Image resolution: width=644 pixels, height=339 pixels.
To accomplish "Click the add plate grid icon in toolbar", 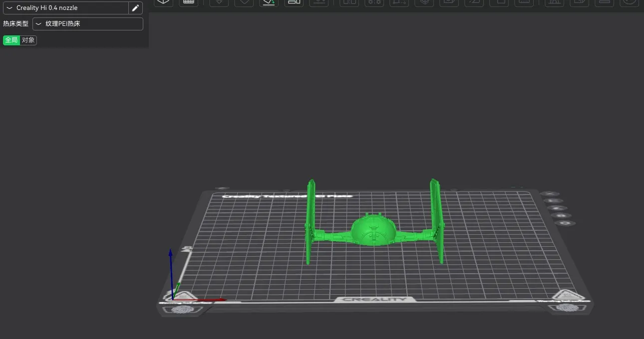I will click(x=189, y=2).
